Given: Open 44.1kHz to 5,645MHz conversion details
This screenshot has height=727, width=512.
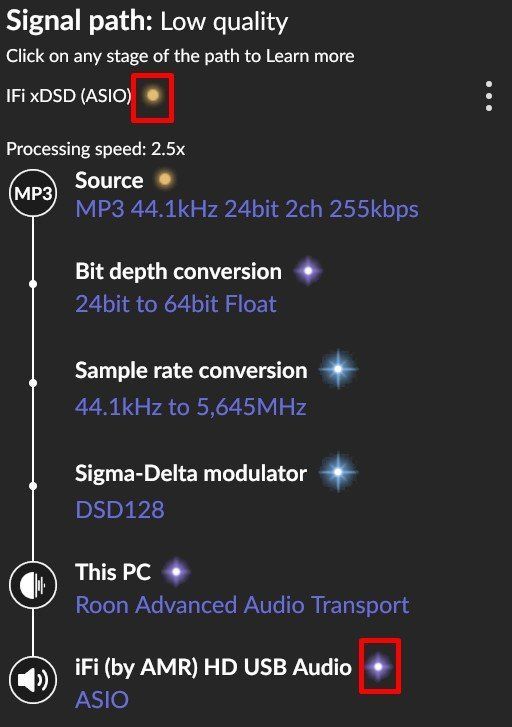Looking at the screenshot, I should tap(191, 407).
